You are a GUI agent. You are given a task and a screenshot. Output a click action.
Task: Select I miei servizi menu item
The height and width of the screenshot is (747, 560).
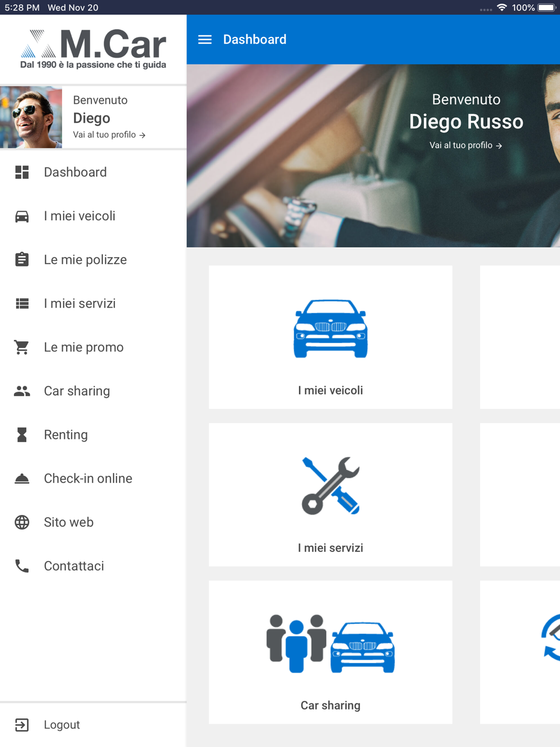tap(93, 303)
